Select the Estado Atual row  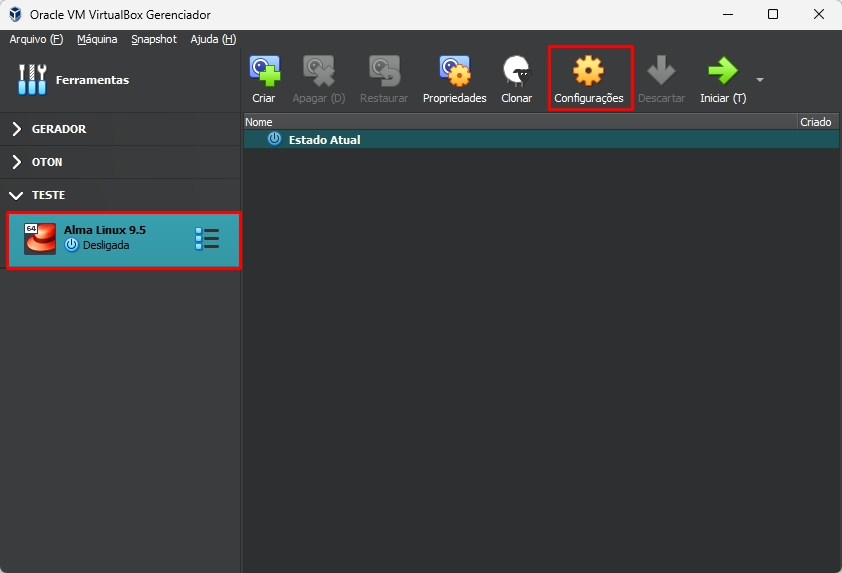click(541, 140)
